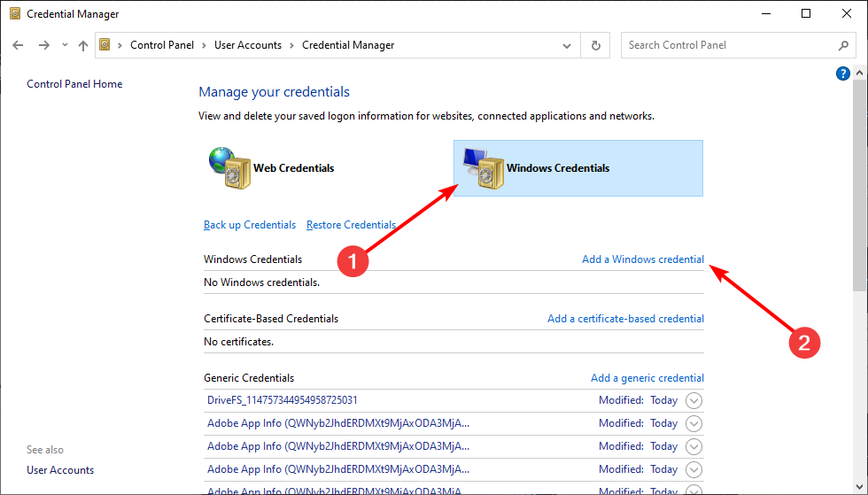Click the scrollbar down arrow
This screenshot has width=868, height=495.
click(859, 487)
